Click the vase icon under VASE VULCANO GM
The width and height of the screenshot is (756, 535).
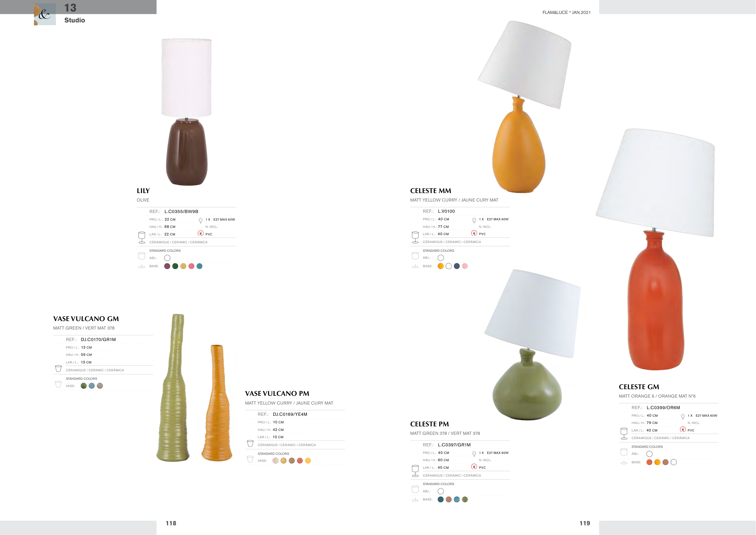pyautogui.click(x=58, y=368)
